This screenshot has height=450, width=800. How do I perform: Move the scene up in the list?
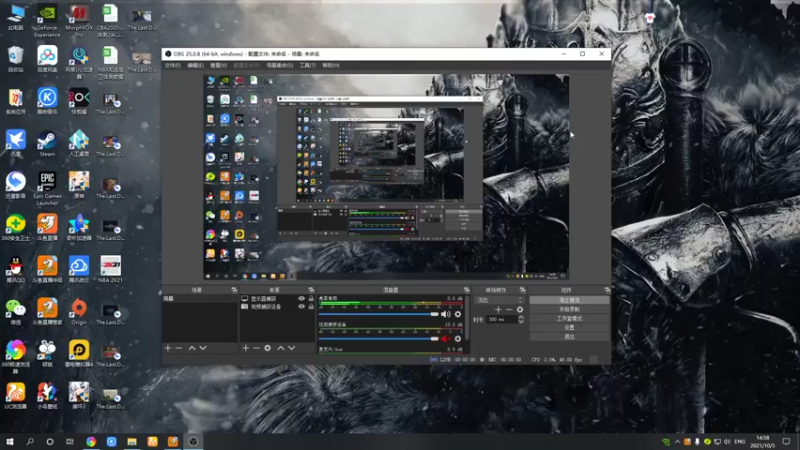[192, 348]
